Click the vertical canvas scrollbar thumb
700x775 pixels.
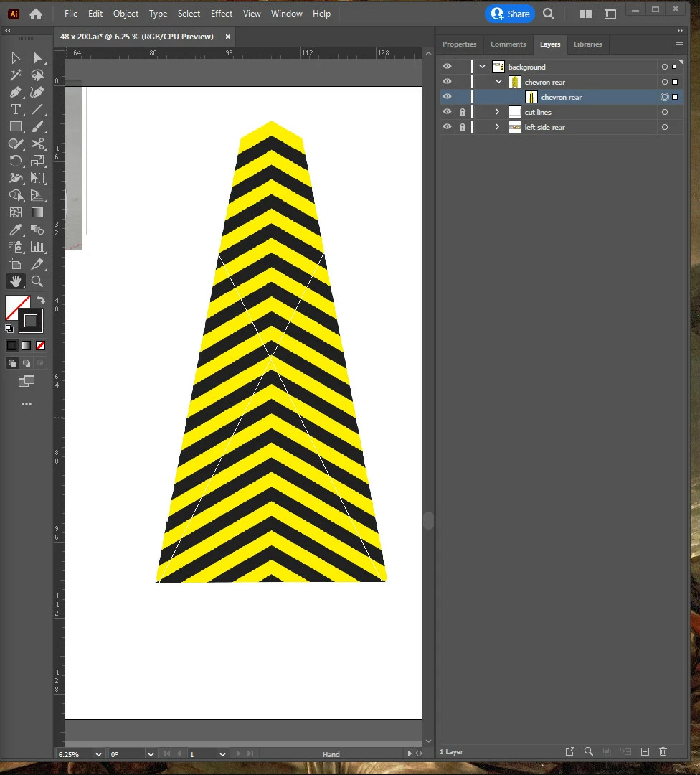(428, 520)
